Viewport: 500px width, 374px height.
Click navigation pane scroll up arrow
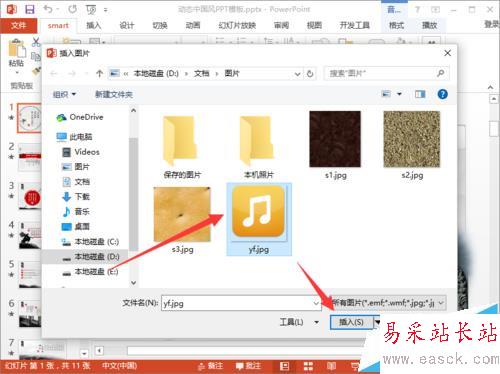[133, 110]
